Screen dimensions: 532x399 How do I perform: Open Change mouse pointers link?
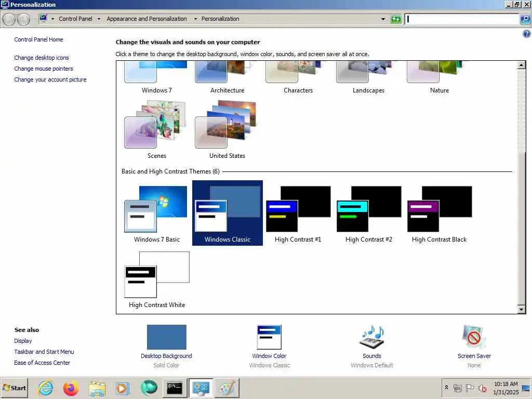click(44, 69)
